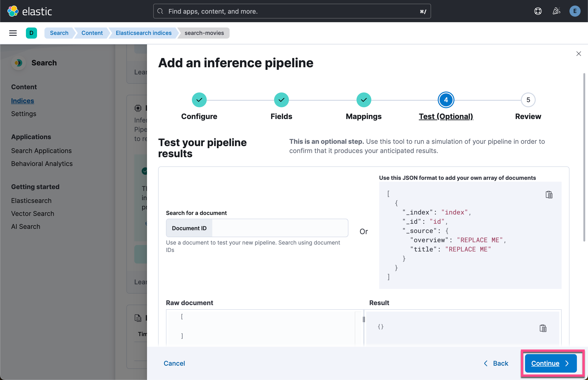Open the main navigation hamburger menu
This screenshot has width=588, height=380.
click(13, 33)
